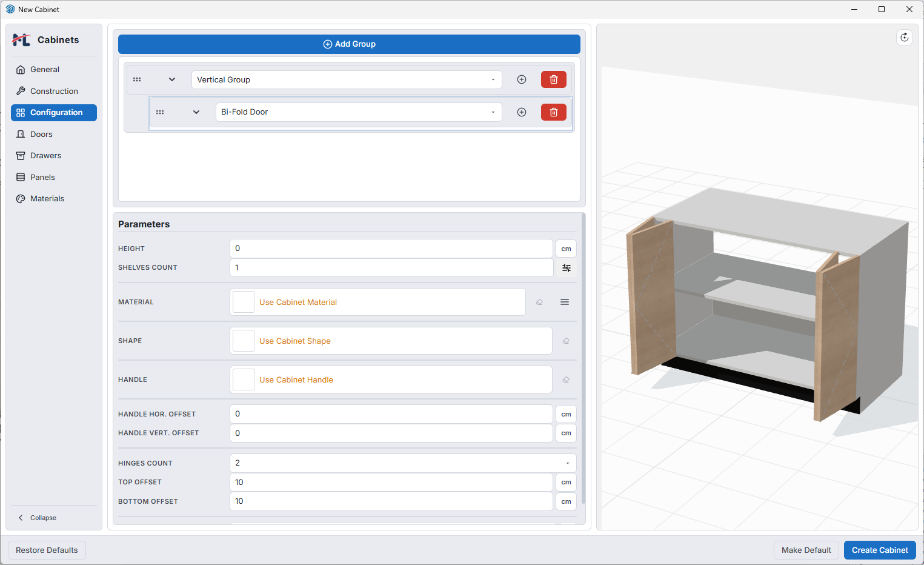Delete the Bi-Fold Door row
The height and width of the screenshot is (565, 924).
point(553,112)
